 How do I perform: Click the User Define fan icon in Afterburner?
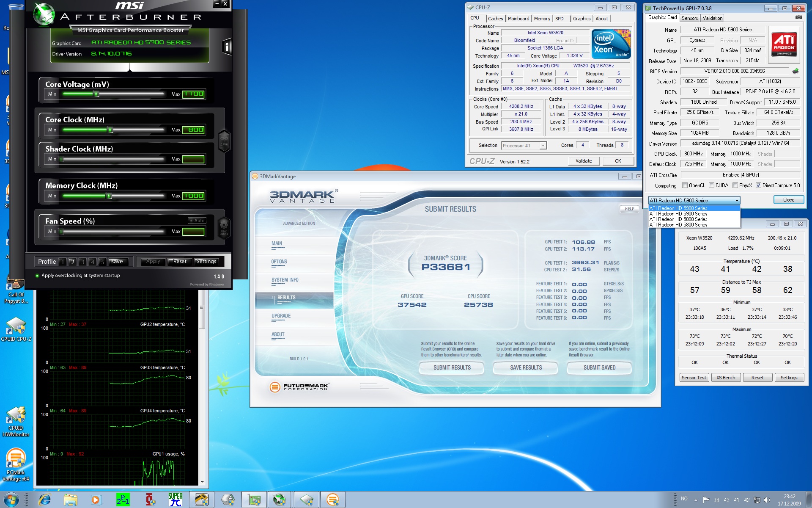[x=224, y=227]
